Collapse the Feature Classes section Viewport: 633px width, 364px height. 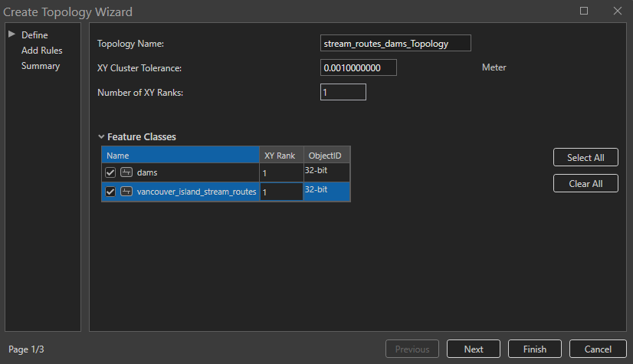[x=101, y=137]
